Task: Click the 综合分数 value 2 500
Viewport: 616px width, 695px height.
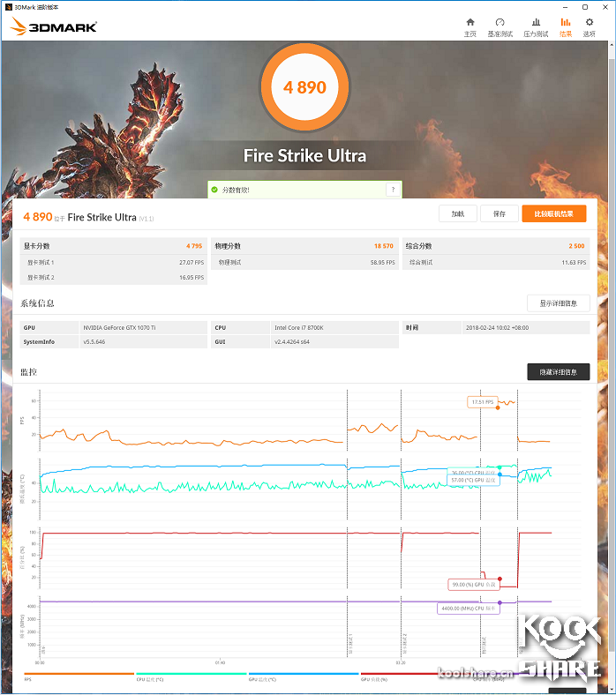Action: pyautogui.click(x=576, y=246)
